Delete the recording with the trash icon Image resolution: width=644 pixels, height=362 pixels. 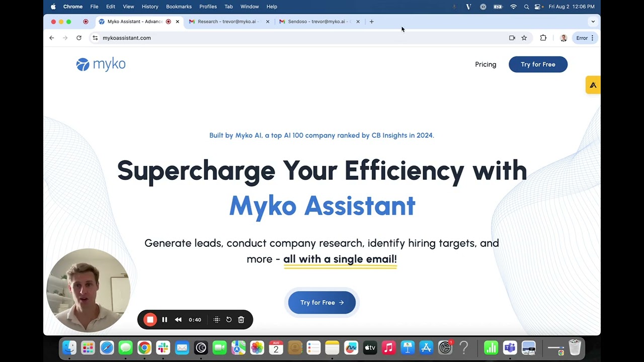pyautogui.click(x=241, y=320)
